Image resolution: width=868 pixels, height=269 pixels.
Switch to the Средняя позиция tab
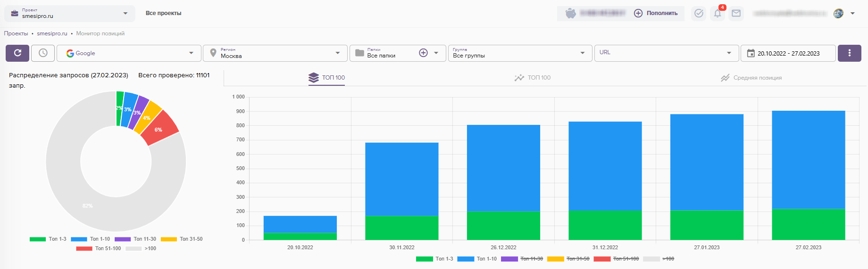pyautogui.click(x=751, y=78)
